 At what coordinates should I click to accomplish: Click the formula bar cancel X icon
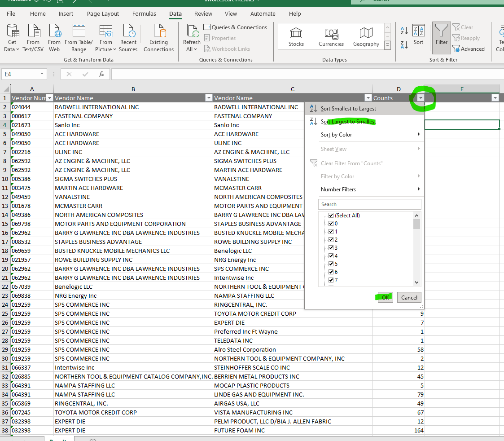click(x=69, y=74)
